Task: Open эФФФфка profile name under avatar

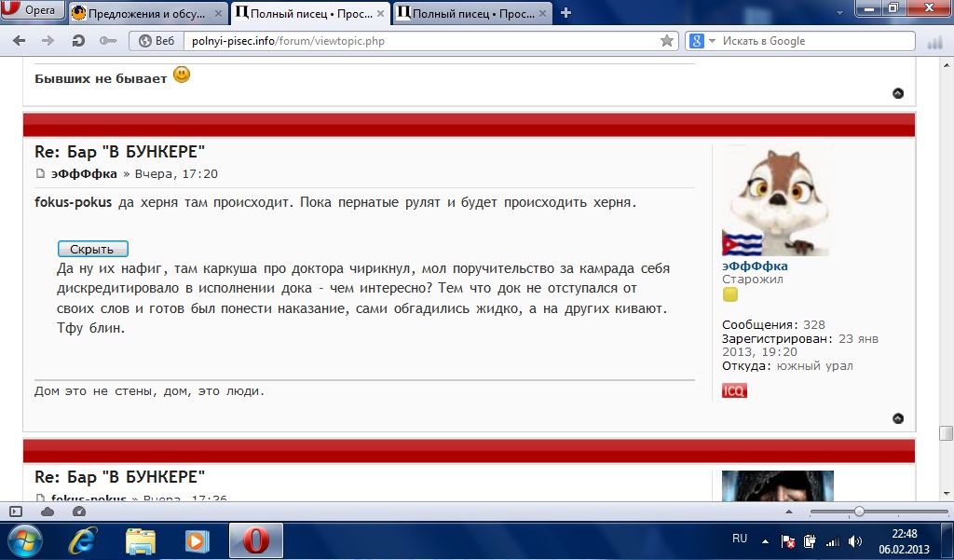Action: (755, 266)
